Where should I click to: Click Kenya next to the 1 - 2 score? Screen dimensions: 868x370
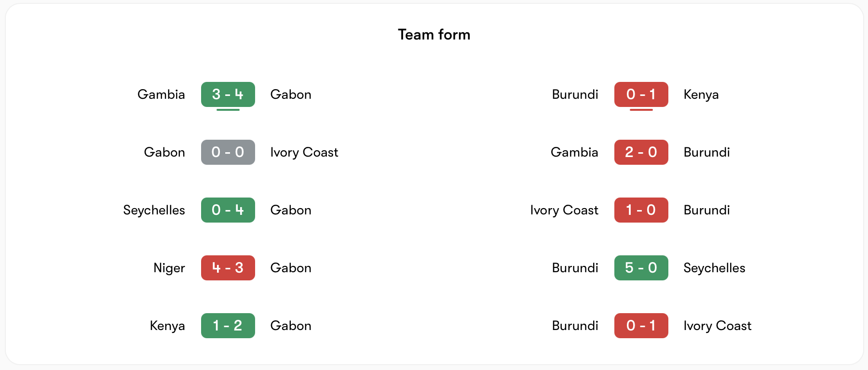point(167,326)
